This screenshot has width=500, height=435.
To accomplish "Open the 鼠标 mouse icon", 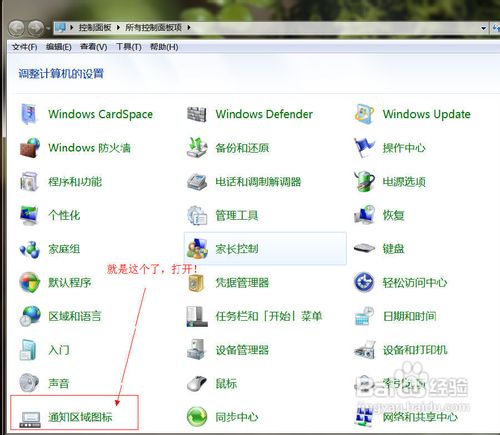I will coord(197,383).
